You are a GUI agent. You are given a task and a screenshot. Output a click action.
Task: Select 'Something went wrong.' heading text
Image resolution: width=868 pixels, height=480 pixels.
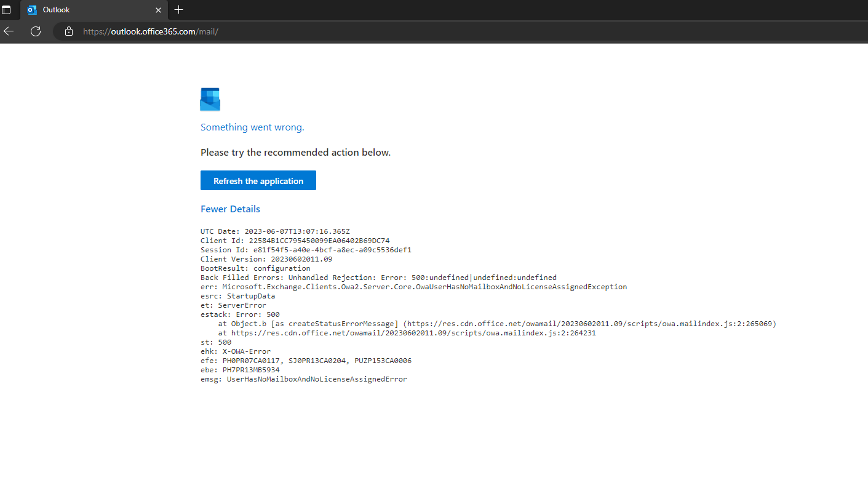click(252, 127)
